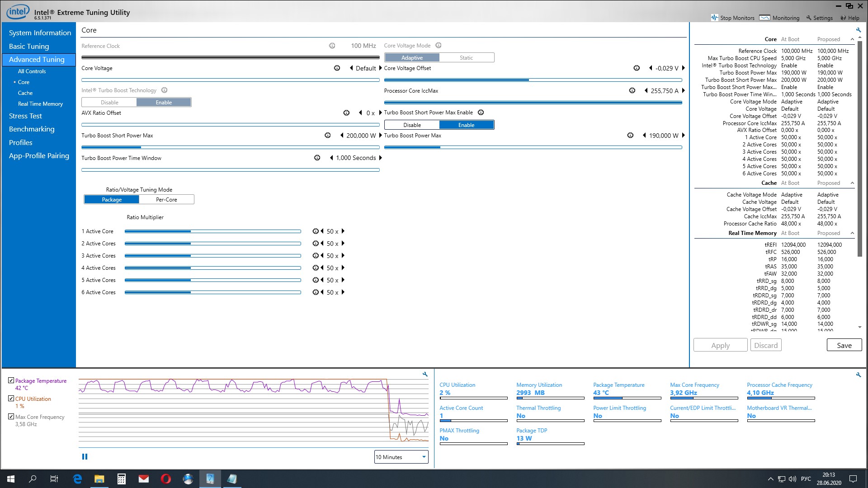The image size is (868, 488).
Task: Click the Stop Monitors icon
Action: [x=714, y=18]
